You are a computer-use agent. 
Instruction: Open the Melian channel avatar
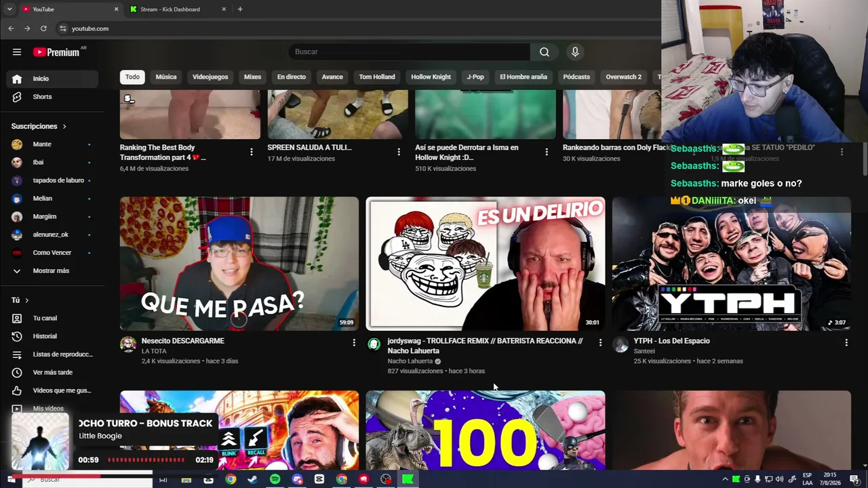(17, 199)
